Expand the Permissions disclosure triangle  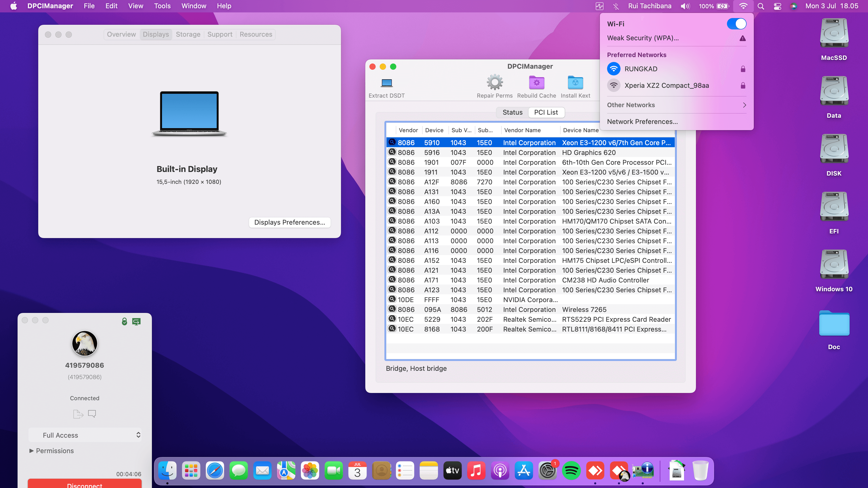coord(31,451)
